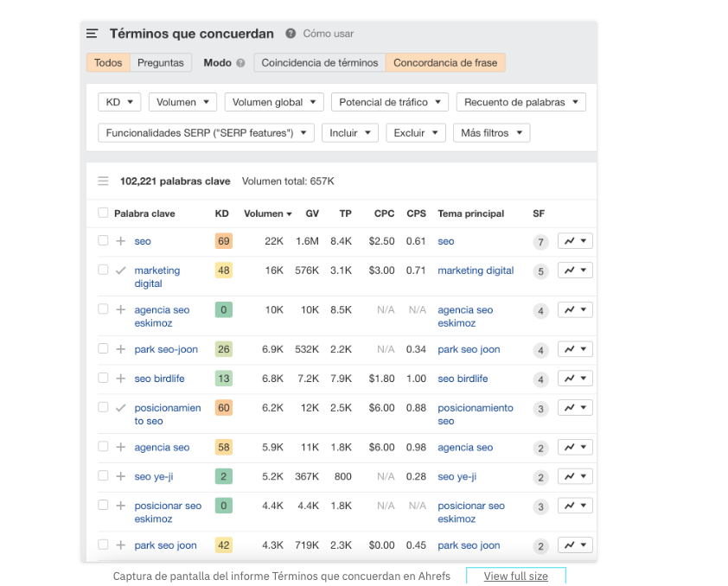Add "agencia seo" with its plus icon

pyautogui.click(x=118, y=447)
